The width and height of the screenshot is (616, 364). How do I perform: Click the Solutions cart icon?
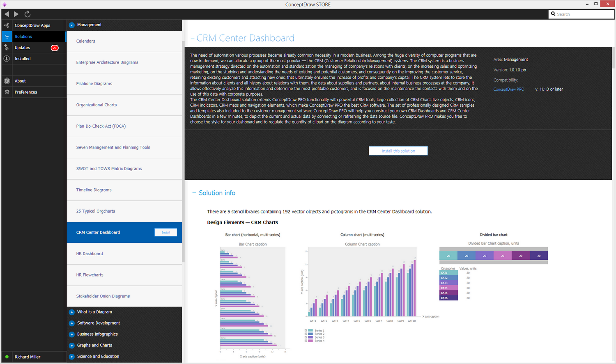pyautogui.click(x=7, y=37)
